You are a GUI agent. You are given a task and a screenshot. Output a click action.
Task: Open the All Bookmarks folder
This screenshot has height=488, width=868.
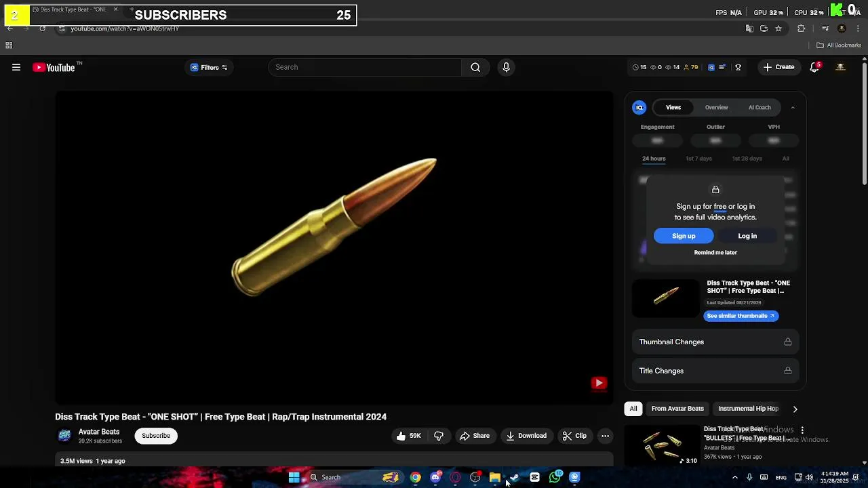[839, 45]
